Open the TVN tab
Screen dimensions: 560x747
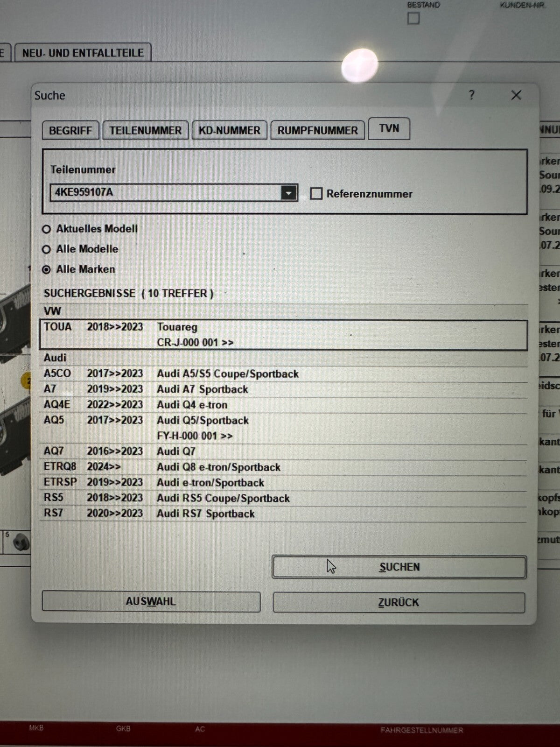coord(389,129)
